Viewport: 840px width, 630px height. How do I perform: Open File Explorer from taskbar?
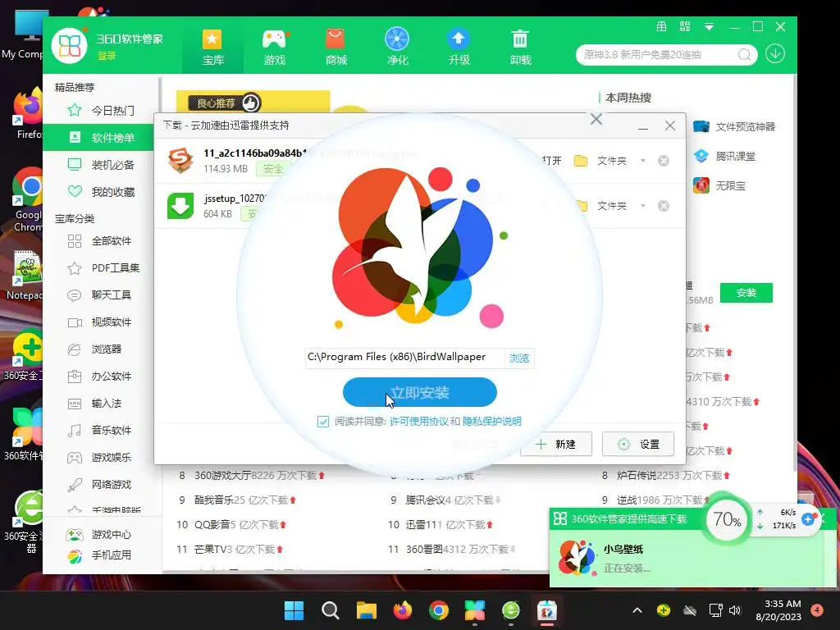tap(367, 610)
